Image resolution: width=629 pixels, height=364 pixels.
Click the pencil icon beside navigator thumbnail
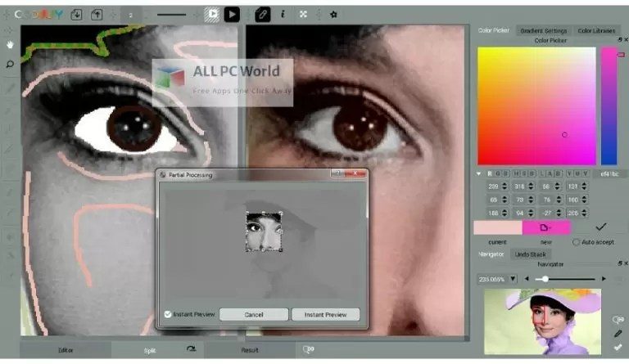618,333
